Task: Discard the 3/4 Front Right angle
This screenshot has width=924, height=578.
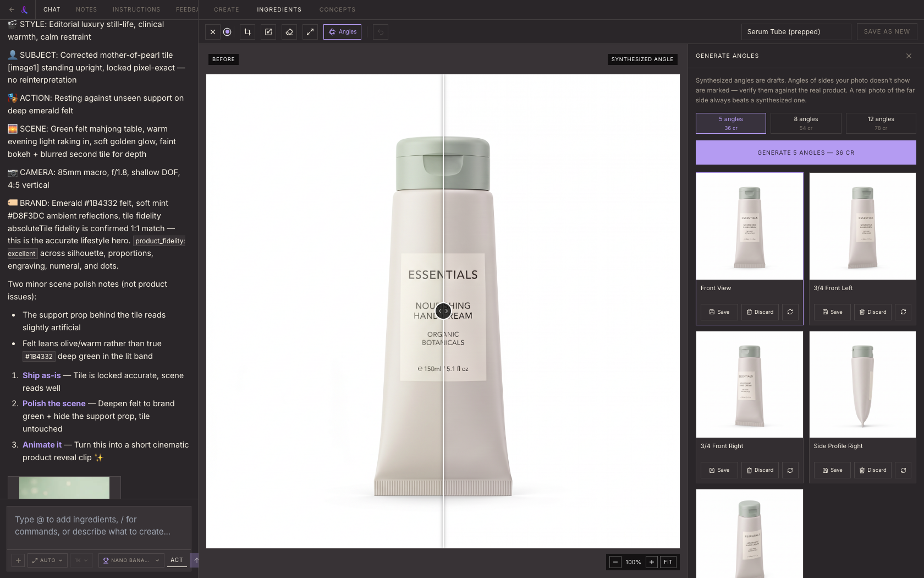Action: click(x=760, y=470)
